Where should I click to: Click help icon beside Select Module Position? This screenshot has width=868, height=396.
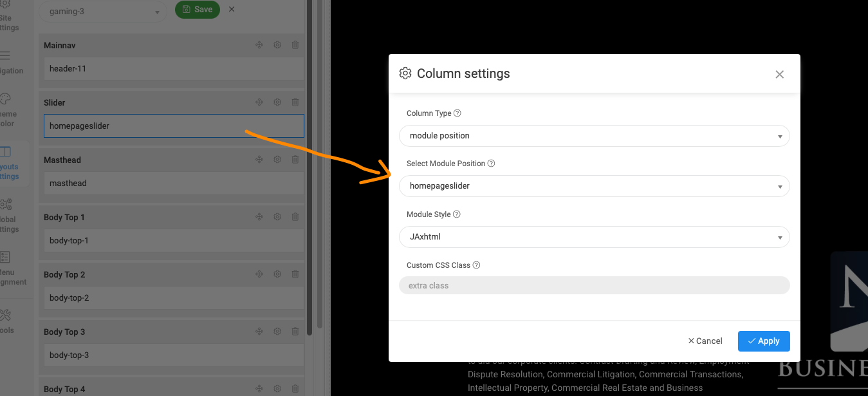(491, 164)
